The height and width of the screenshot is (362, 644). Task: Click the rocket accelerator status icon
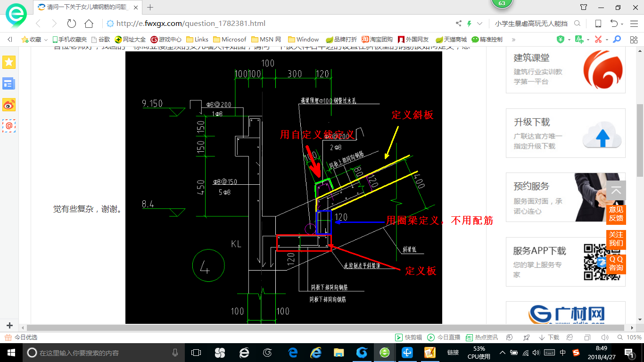pos(527,337)
